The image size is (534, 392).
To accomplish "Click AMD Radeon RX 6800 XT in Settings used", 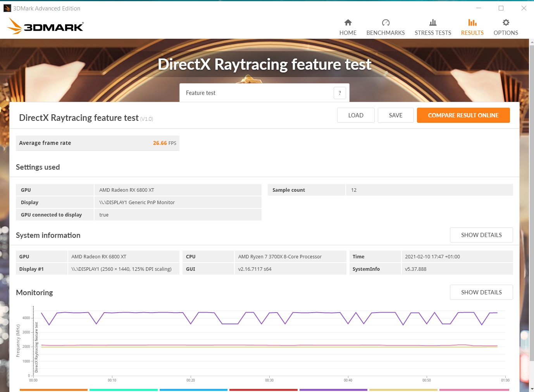I will (x=127, y=190).
